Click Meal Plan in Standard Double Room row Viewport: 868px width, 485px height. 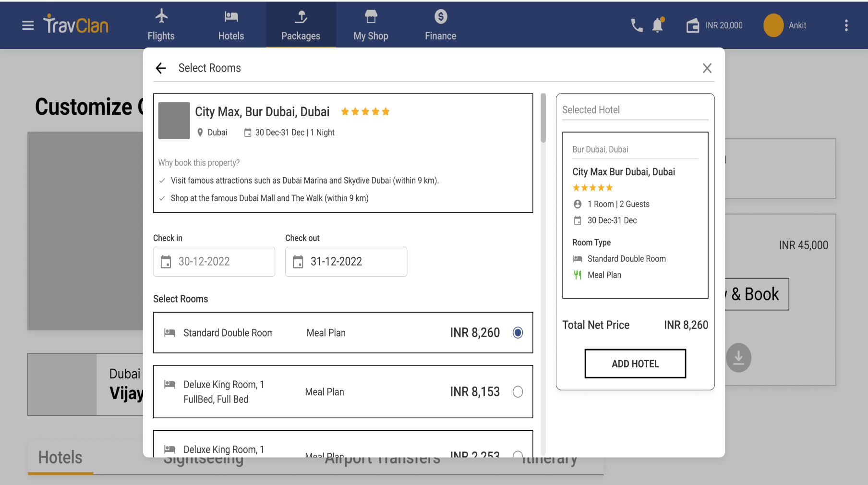pyautogui.click(x=326, y=333)
